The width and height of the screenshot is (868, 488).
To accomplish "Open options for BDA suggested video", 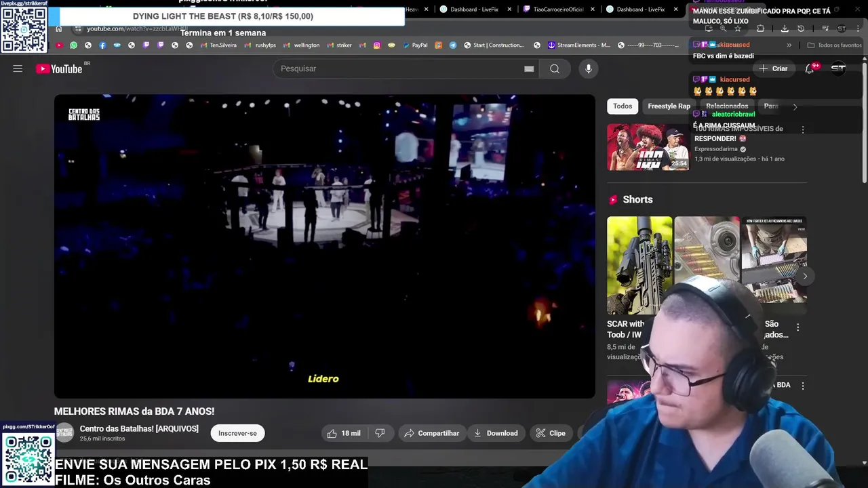I will coord(803,386).
